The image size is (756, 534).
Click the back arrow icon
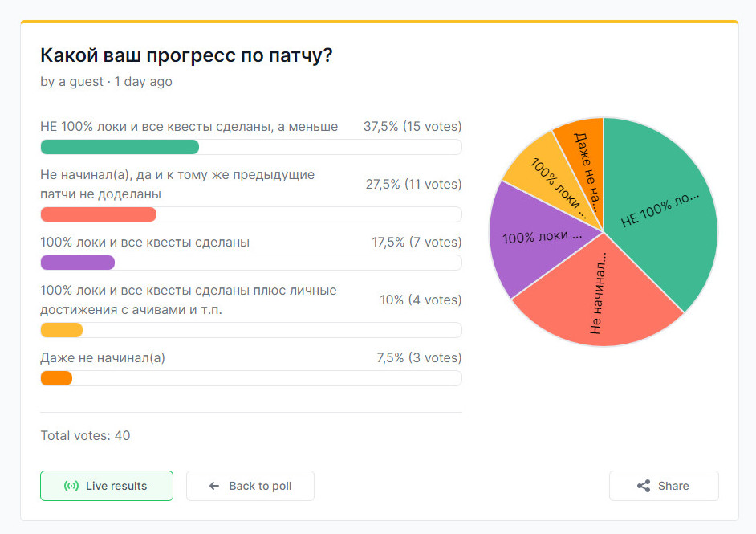click(x=214, y=486)
